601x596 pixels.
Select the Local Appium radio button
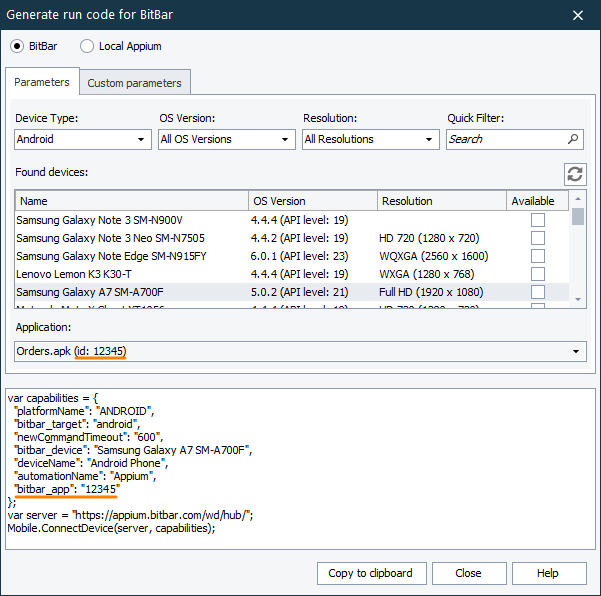coord(87,46)
